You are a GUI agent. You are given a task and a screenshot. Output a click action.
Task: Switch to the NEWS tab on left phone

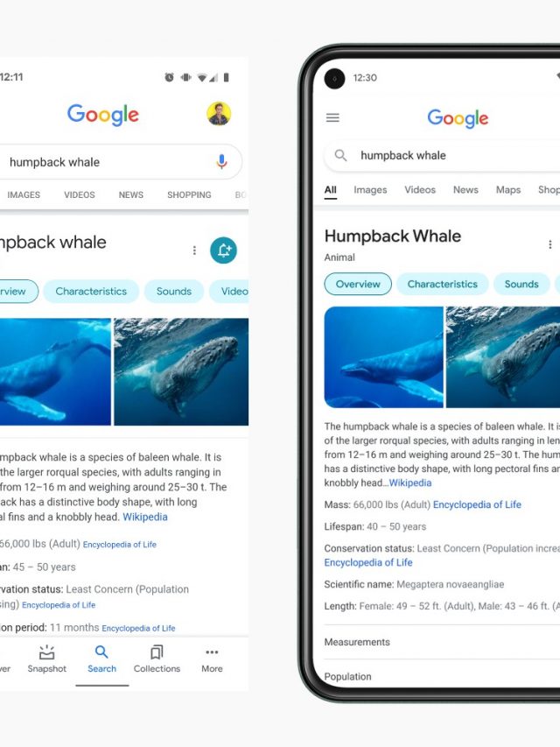(131, 194)
